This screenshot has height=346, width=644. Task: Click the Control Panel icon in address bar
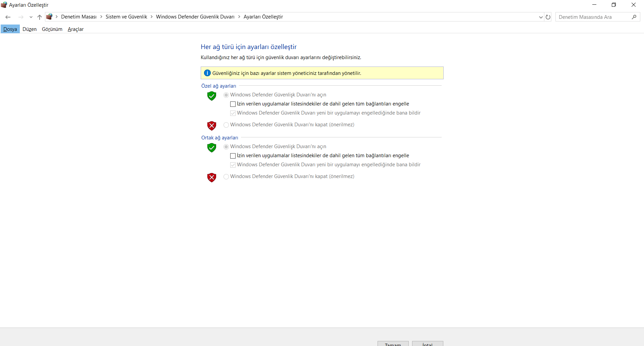[49, 17]
